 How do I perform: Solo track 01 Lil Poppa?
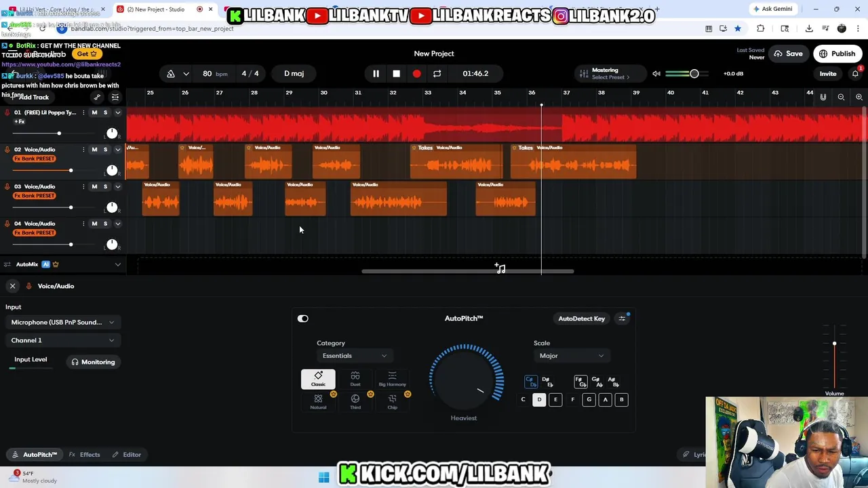tap(105, 113)
